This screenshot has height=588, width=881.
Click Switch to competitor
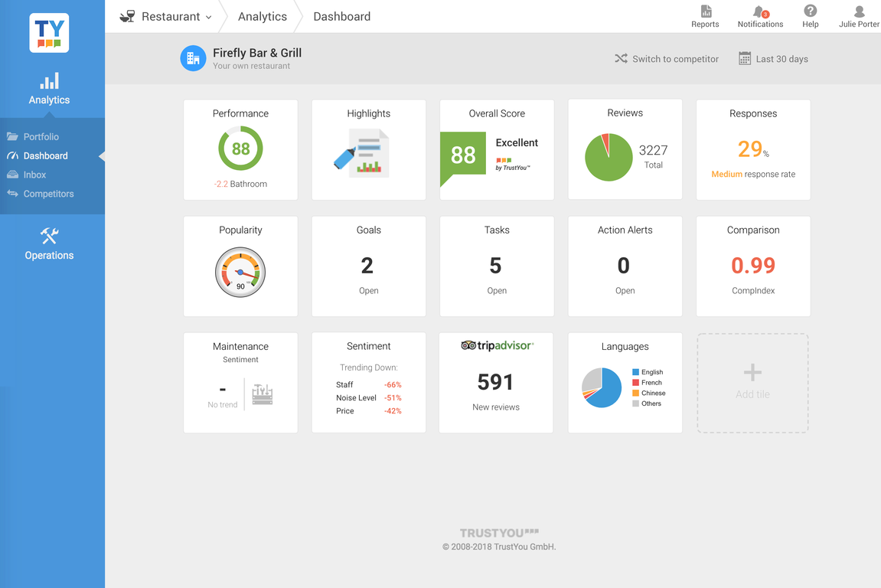point(666,59)
